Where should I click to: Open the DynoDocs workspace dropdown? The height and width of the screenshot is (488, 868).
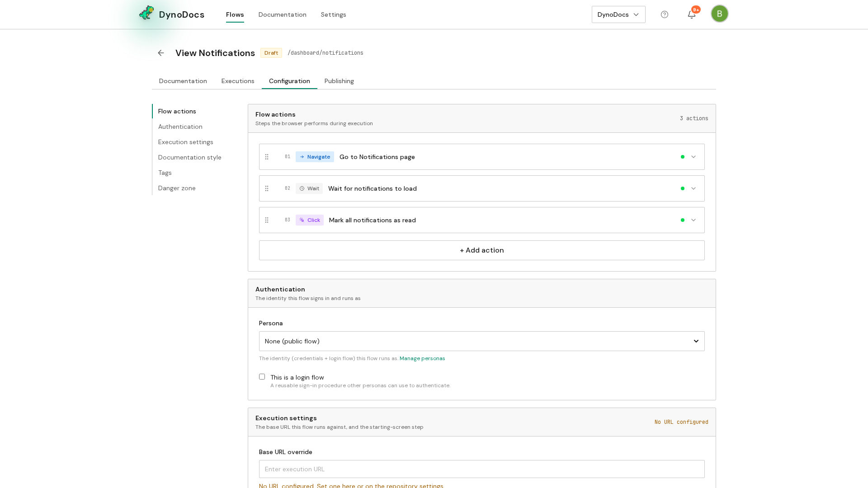pyautogui.click(x=618, y=14)
